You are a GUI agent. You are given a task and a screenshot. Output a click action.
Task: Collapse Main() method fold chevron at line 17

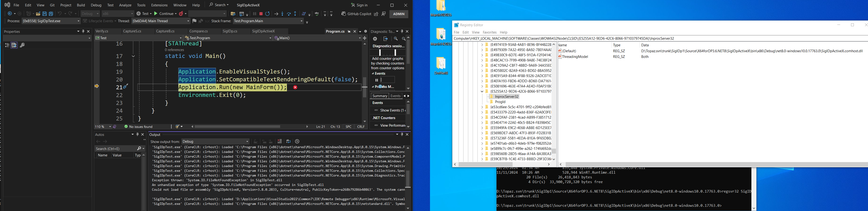(x=133, y=56)
